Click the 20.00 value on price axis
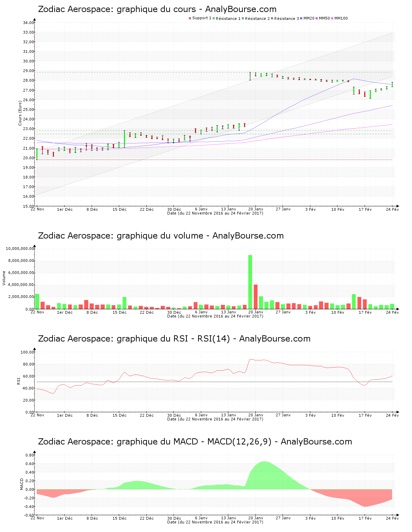This screenshot has width=412, height=532. 28,158
